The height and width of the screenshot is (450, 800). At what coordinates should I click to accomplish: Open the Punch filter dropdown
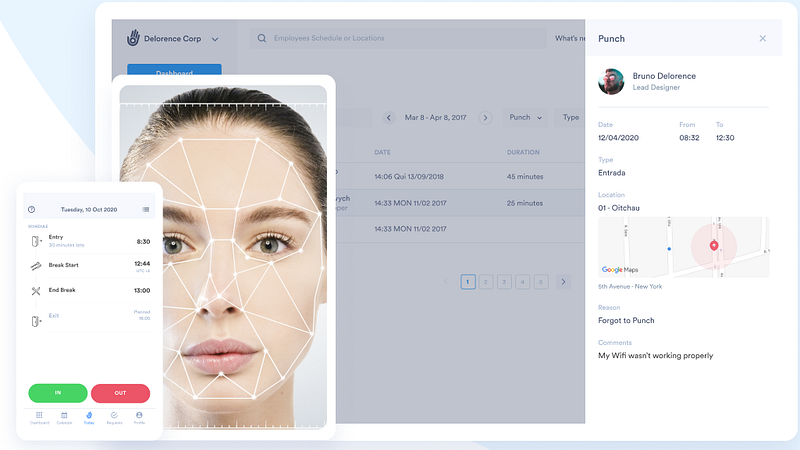tap(526, 117)
